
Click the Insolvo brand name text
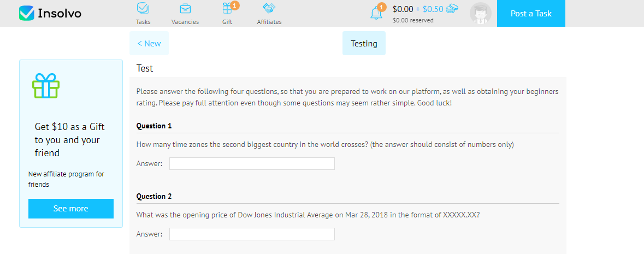[60, 13]
